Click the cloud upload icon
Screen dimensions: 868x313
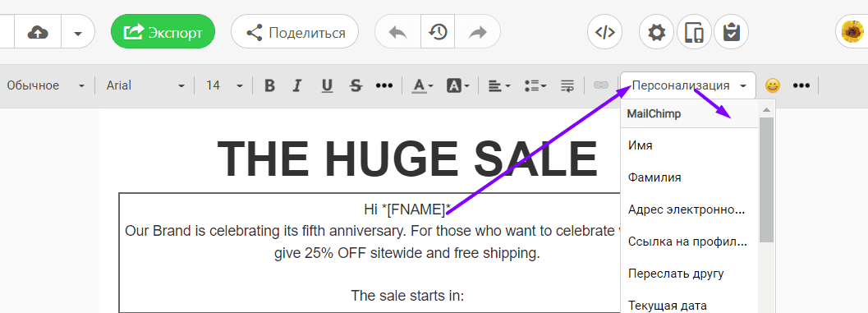pos(38,33)
